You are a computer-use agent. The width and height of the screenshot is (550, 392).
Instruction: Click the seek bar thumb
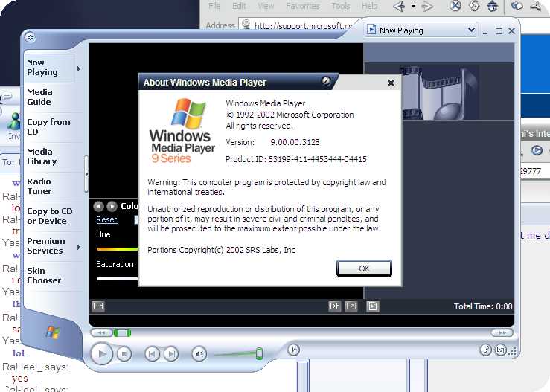tap(122, 332)
